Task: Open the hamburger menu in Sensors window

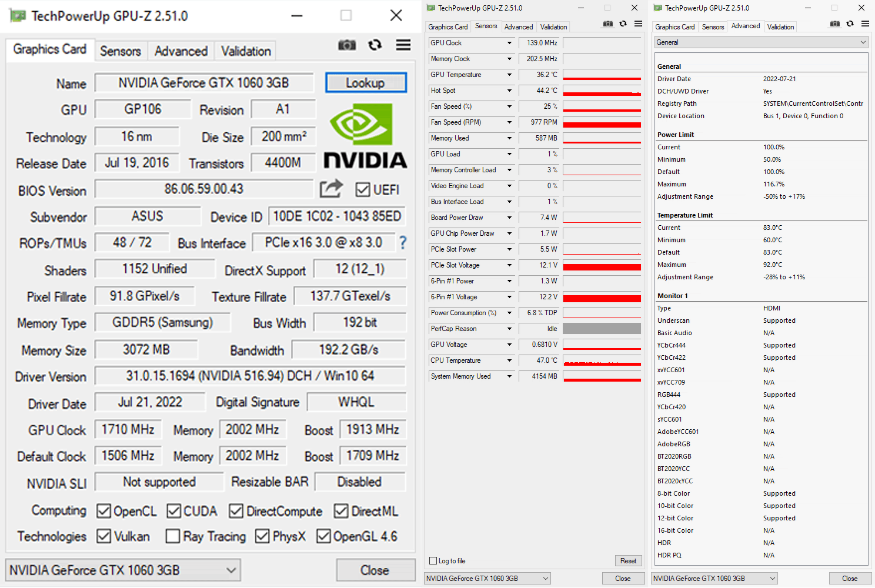Action: (638, 24)
